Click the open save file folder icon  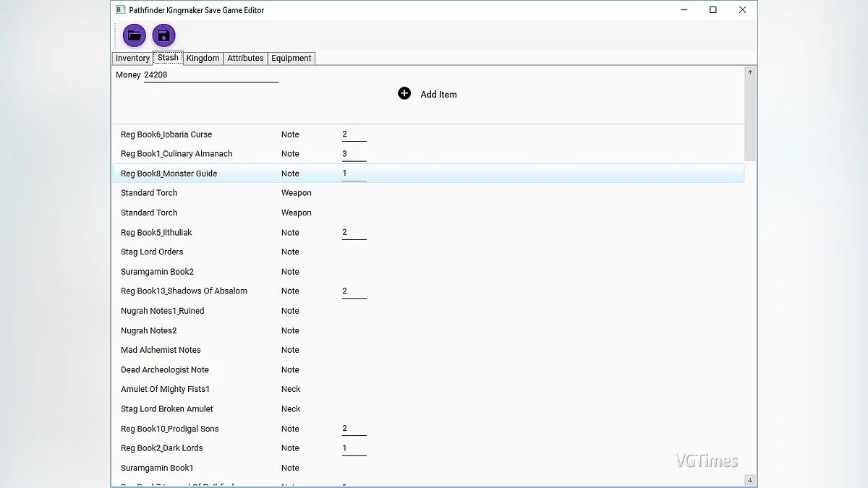[134, 35]
